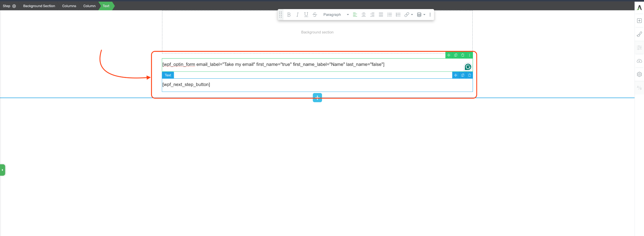Viewport: 644px width, 236px height.
Task: Duplicate the blue Text element
Action: pyautogui.click(x=463, y=75)
